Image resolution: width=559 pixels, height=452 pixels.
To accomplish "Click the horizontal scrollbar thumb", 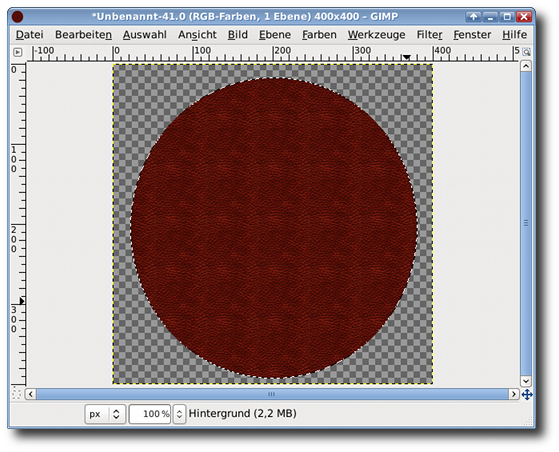I will tap(272, 394).
